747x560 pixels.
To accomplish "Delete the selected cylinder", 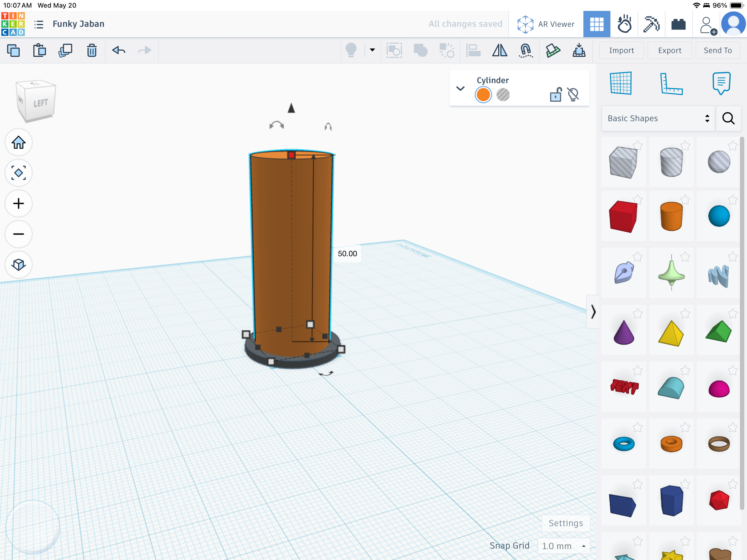I will pyautogui.click(x=92, y=51).
